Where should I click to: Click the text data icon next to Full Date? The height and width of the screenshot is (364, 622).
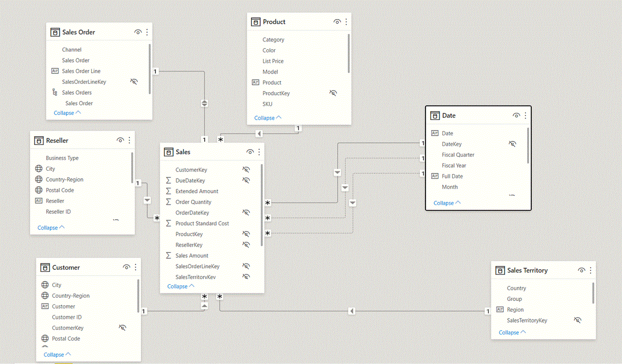pyautogui.click(x=436, y=176)
